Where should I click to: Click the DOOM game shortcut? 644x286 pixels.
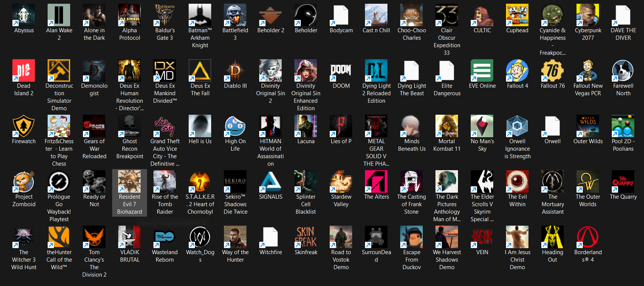click(x=341, y=71)
